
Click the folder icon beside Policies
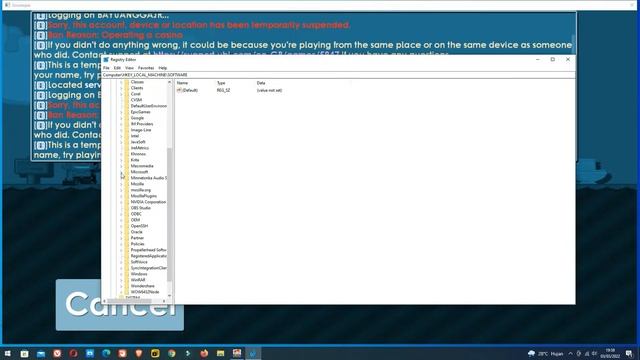click(127, 244)
